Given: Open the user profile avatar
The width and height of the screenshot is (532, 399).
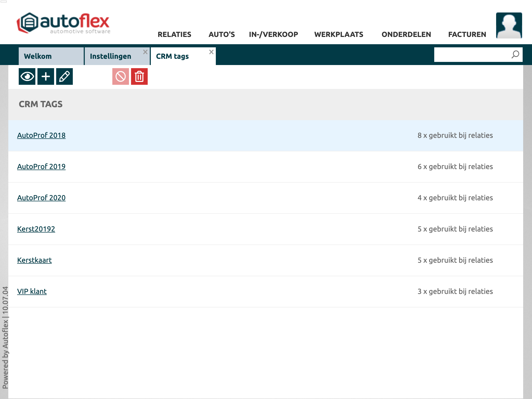Looking at the screenshot, I should pyautogui.click(x=509, y=25).
